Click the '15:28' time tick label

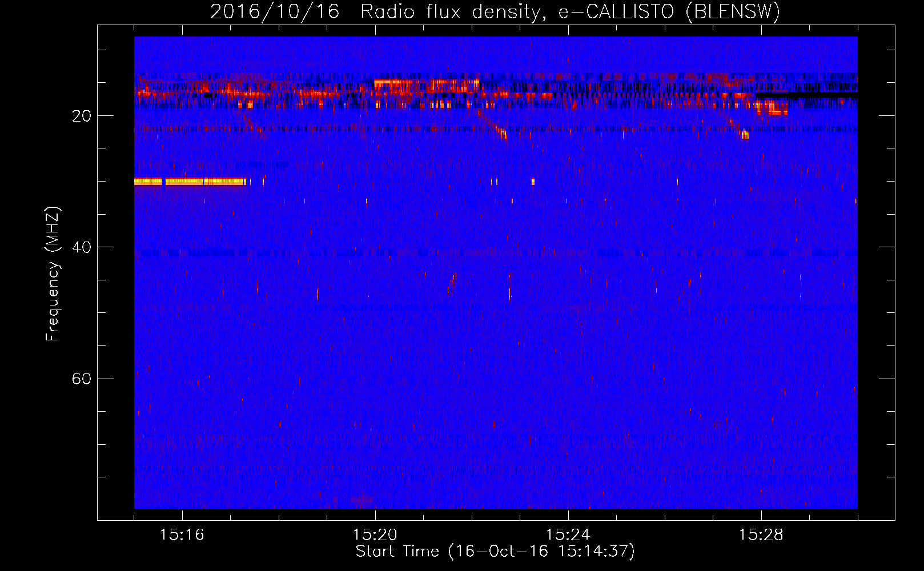761,535
